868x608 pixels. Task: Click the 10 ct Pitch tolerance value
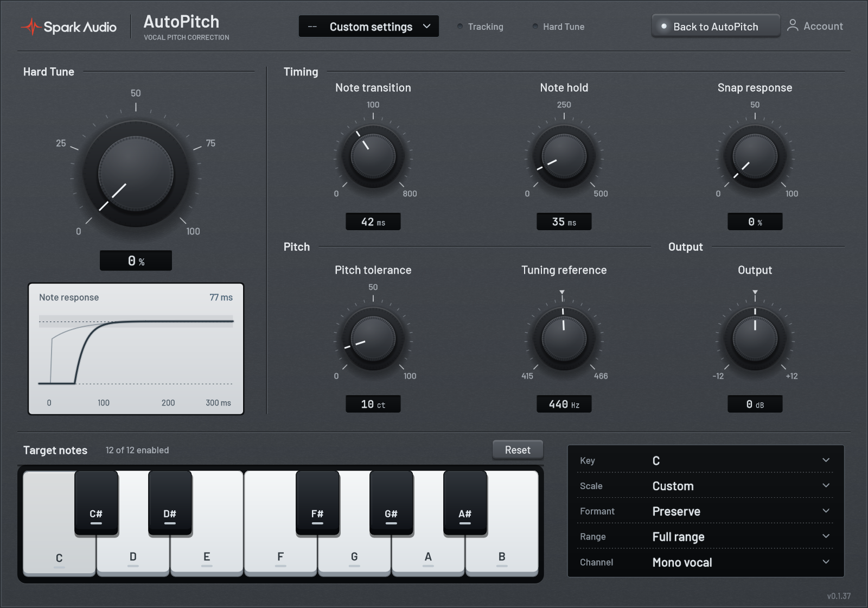(373, 404)
